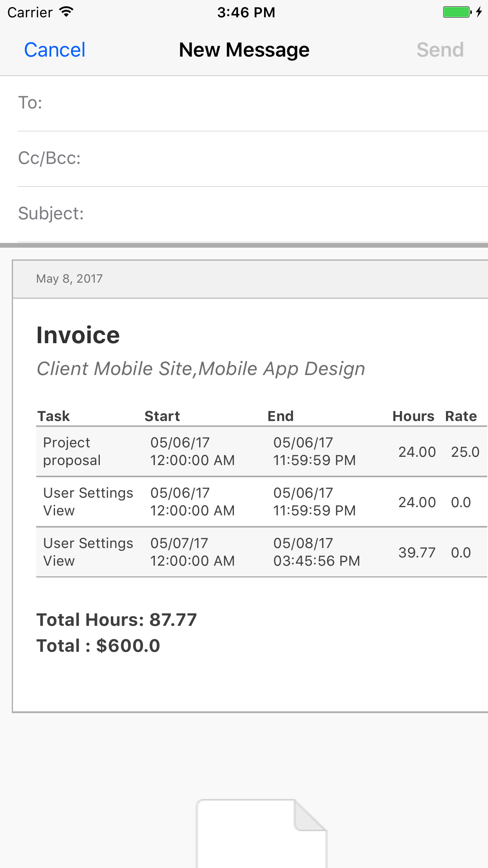Tap the Cancel button
Screen dimensions: 488x868
[55, 50]
